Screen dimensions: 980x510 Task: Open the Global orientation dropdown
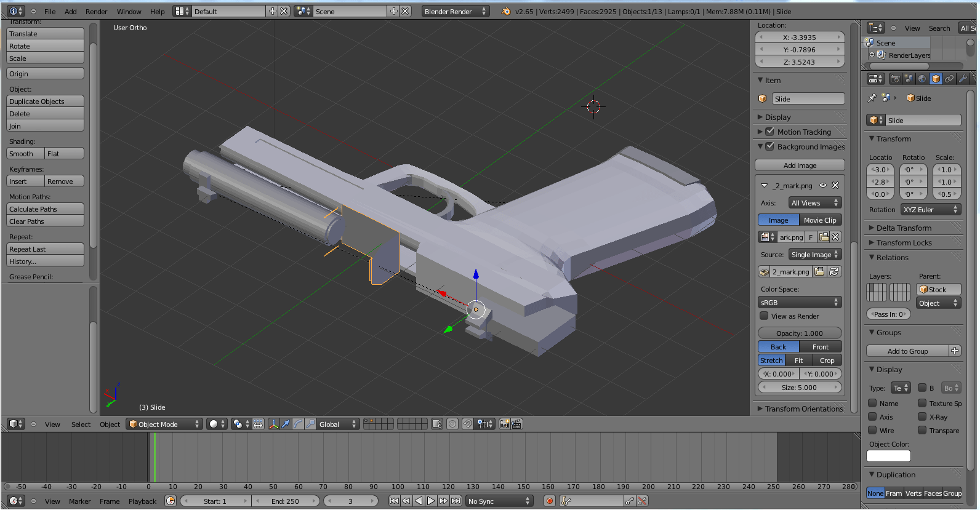click(338, 424)
